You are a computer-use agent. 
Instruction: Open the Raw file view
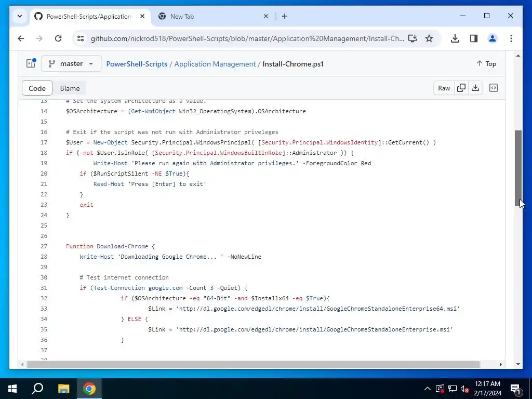(x=444, y=88)
